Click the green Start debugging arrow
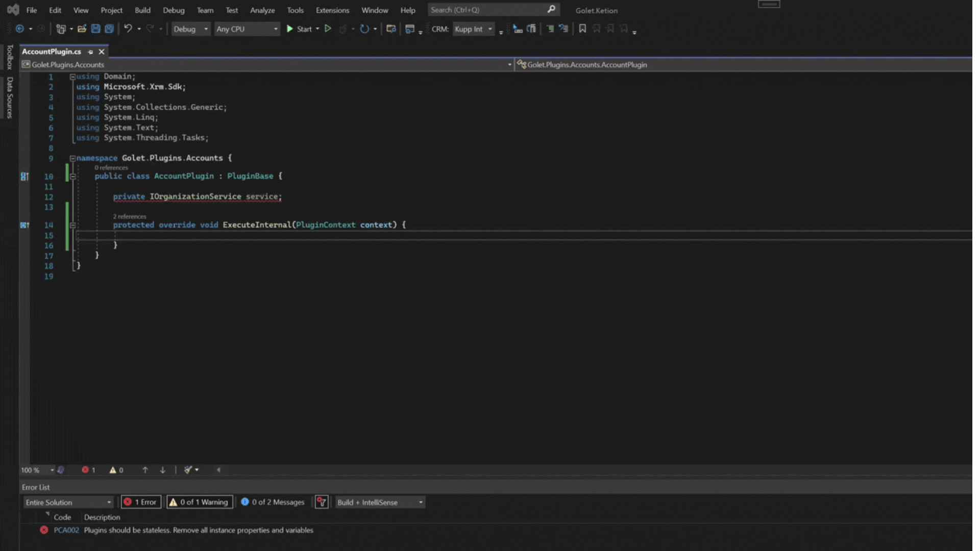This screenshot has width=980, height=551. pyautogui.click(x=290, y=29)
